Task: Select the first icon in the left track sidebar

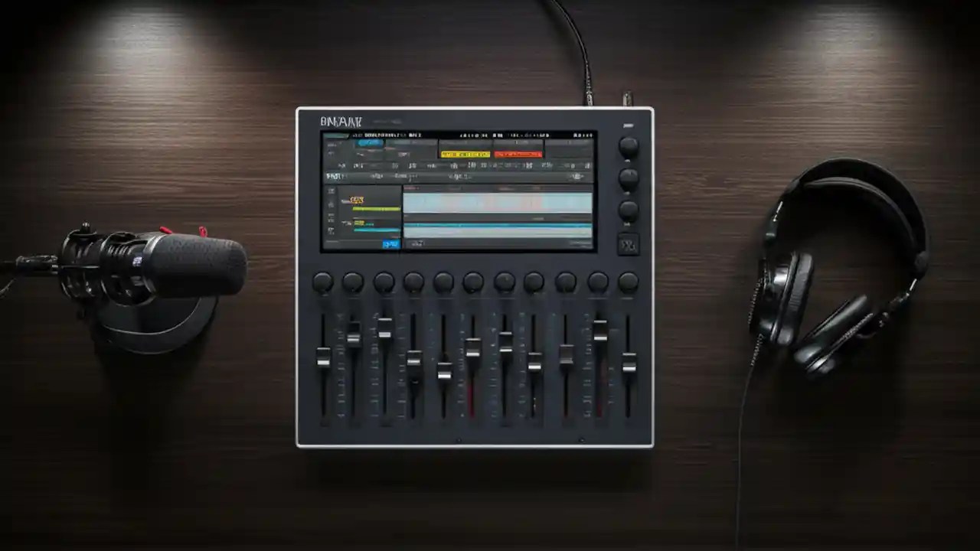Action: coord(332,190)
